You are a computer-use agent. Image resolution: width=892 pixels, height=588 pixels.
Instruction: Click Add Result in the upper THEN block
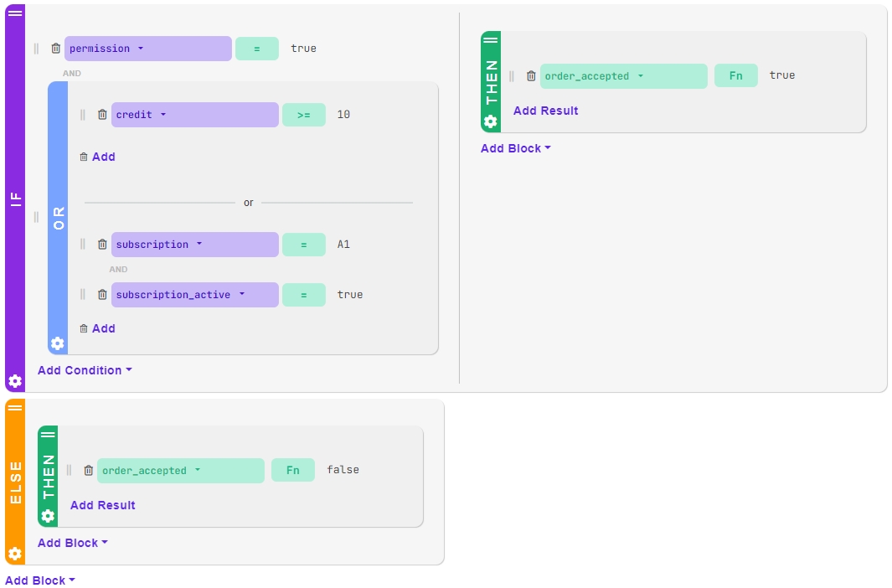pyautogui.click(x=545, y=111)
